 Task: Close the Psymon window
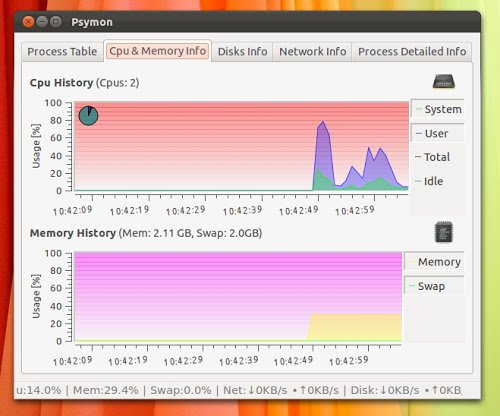tap(28, 22)
